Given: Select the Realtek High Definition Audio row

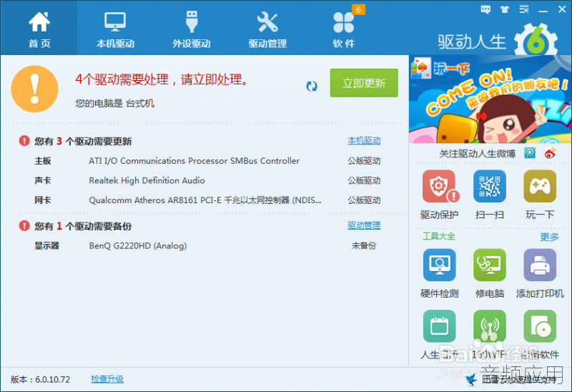Looking at the screenshot, I should pos(207,180).
